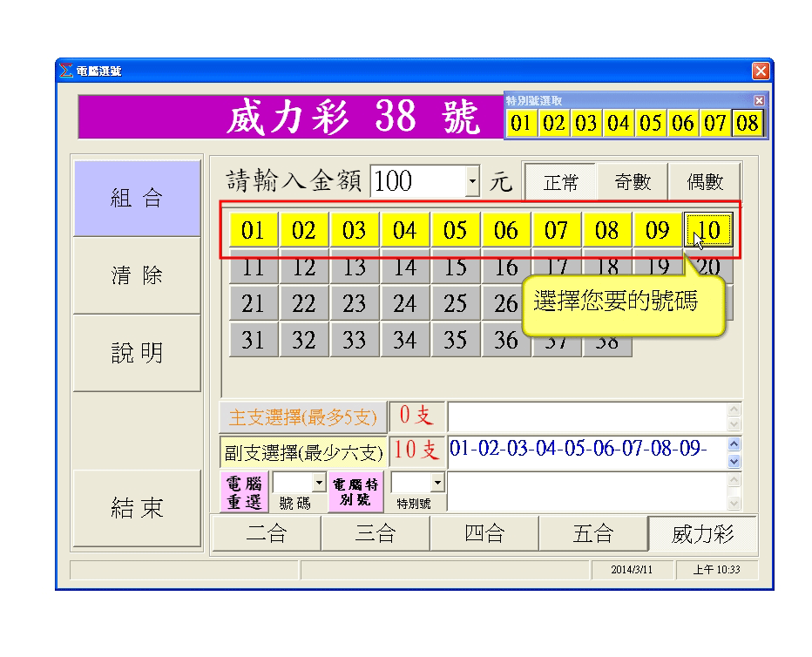Toggle number 03 in the main grid

355,230
